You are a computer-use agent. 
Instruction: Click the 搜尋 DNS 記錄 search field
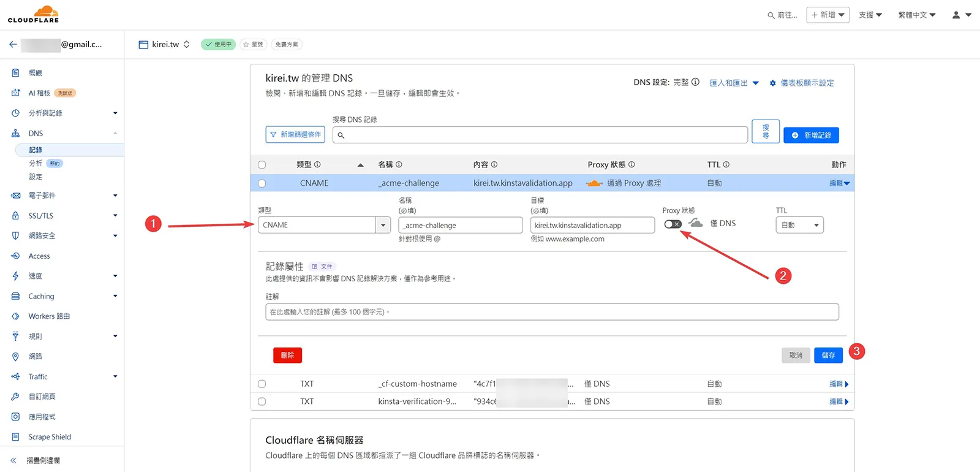pos(540,135)
